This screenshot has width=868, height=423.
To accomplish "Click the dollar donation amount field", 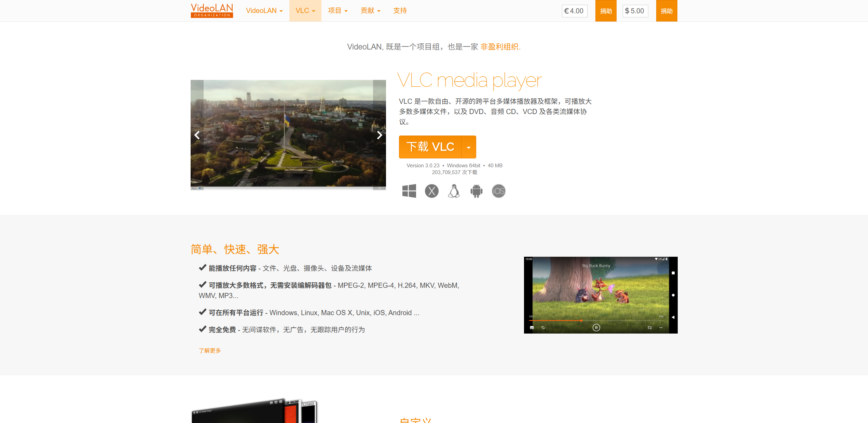I will click(x=636, y=11).
